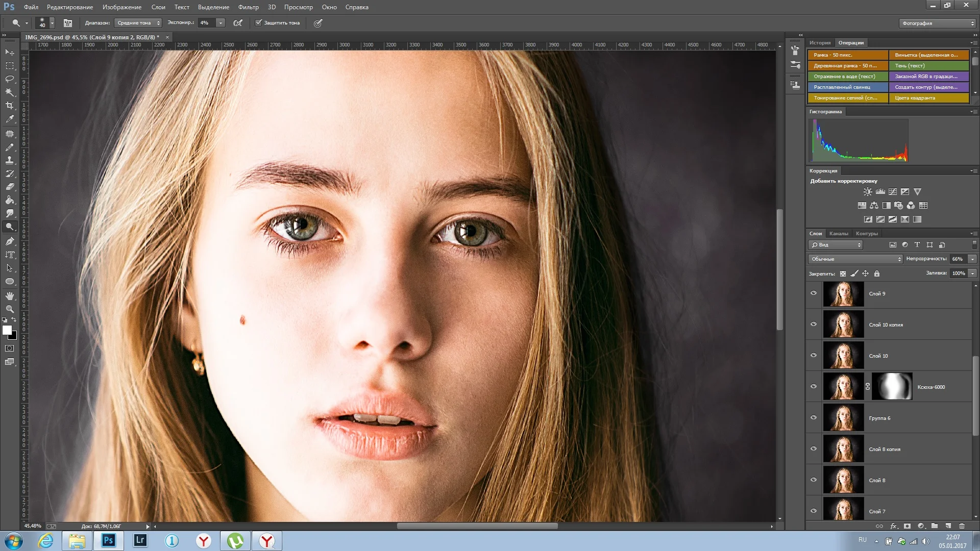Open the Фильтр menu

248,7
